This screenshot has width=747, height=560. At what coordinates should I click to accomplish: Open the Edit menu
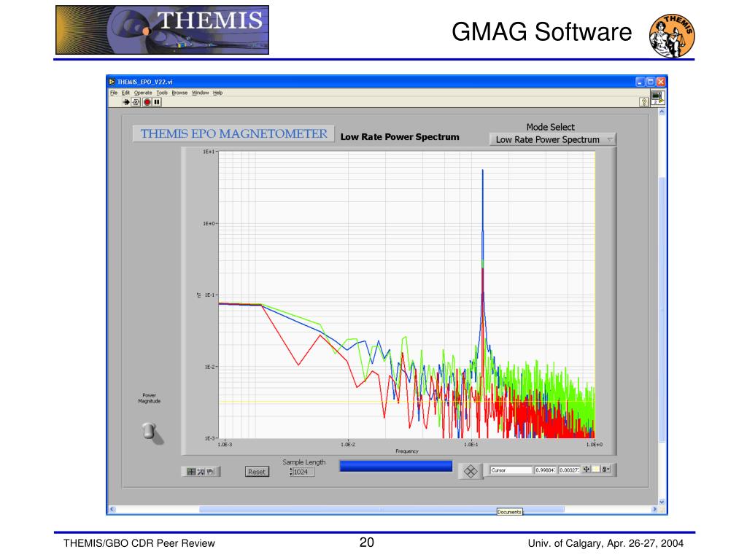125,93
